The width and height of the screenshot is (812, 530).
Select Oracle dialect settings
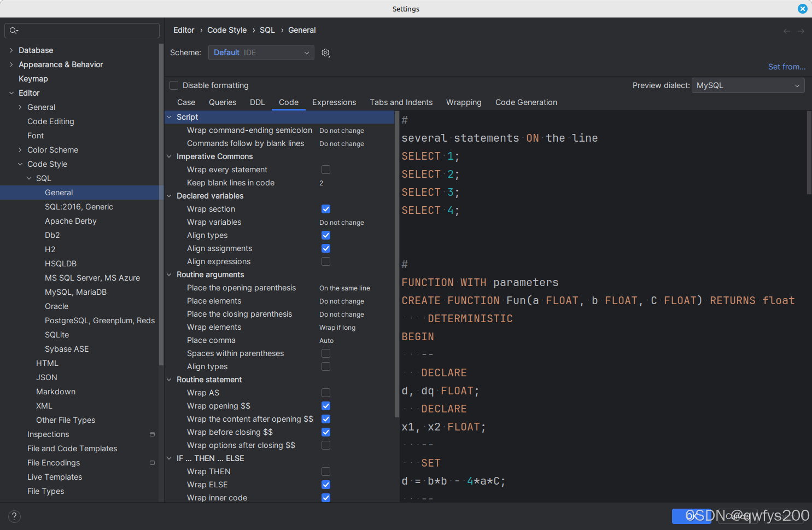56,306
